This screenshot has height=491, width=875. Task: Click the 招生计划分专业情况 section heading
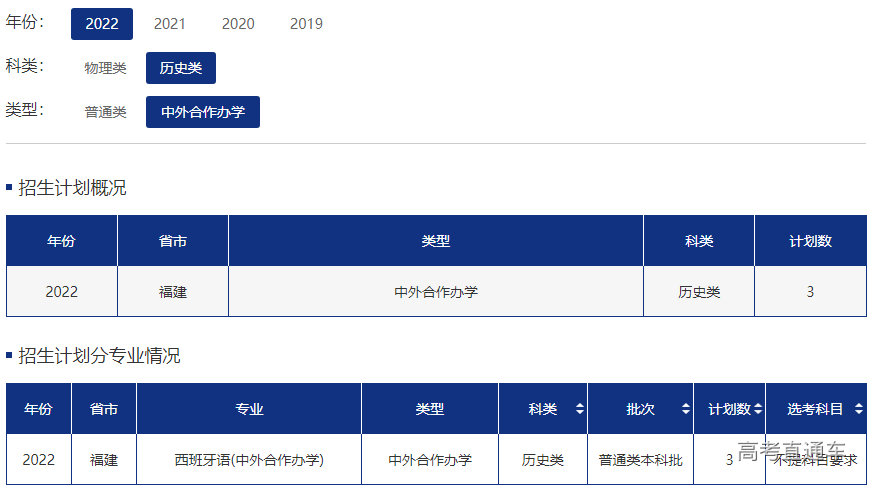click(99, 356)
